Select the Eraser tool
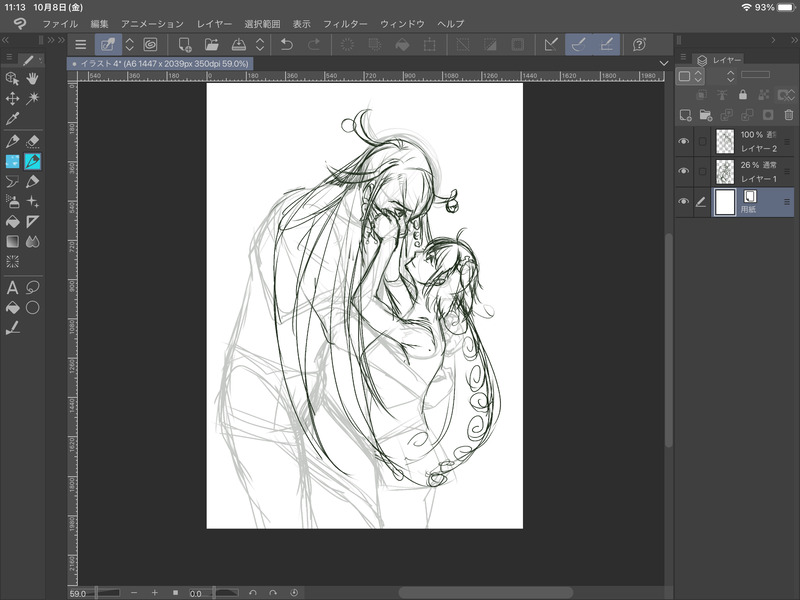This screenshot has width=800, height=600. click(x=33, y=141)
